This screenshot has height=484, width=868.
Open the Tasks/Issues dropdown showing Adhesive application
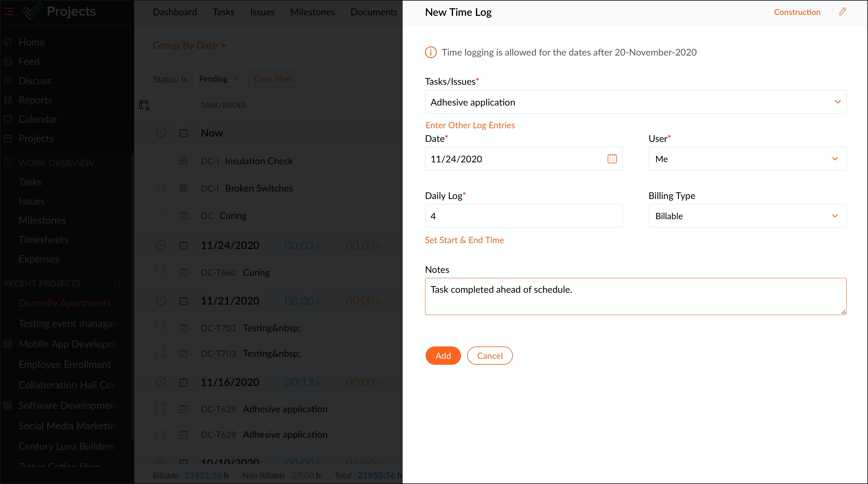(x=635, y=102)
